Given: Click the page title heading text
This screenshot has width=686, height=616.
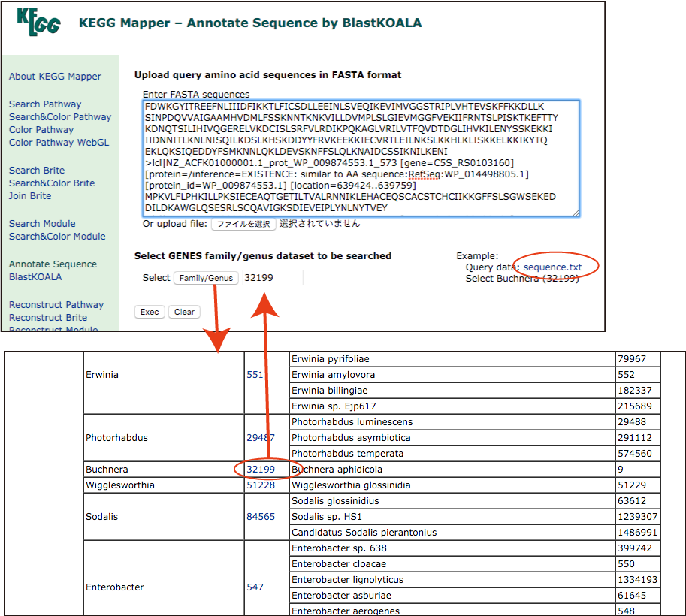Looking at the screenshot, I should (x=250, y=23).
